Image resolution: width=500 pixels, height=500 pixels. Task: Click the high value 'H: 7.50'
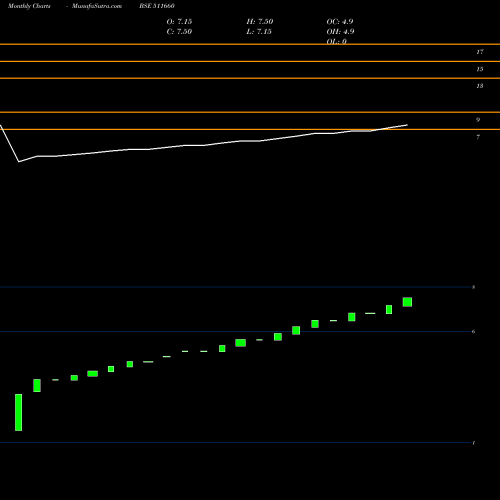tap(260, 21)
